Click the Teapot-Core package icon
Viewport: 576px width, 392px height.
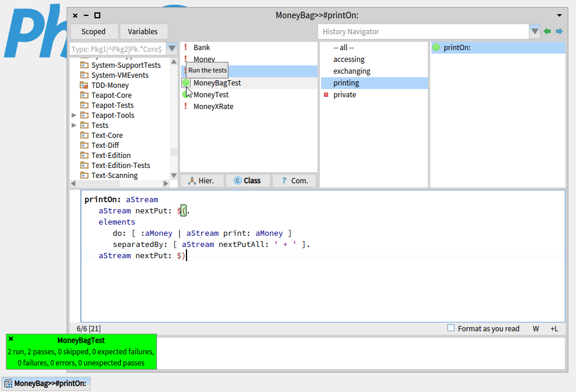click(84, 95)
